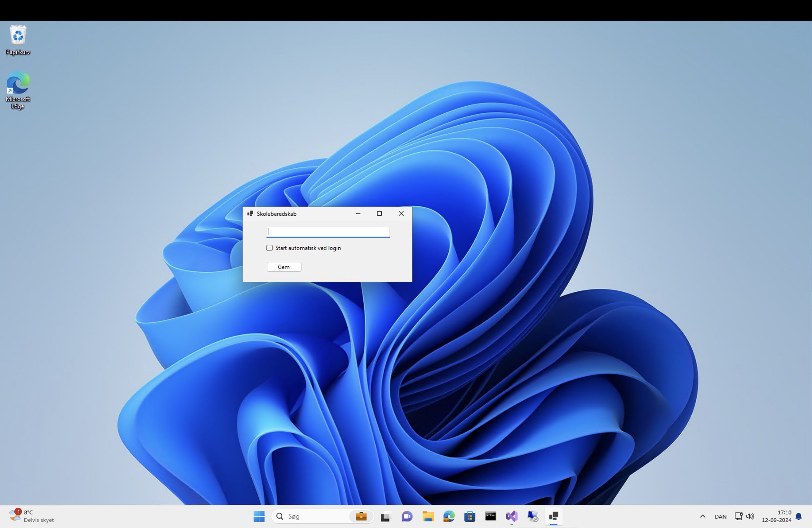
Task: Open the clock and date flyout
Action: click(x=776, y=516)
